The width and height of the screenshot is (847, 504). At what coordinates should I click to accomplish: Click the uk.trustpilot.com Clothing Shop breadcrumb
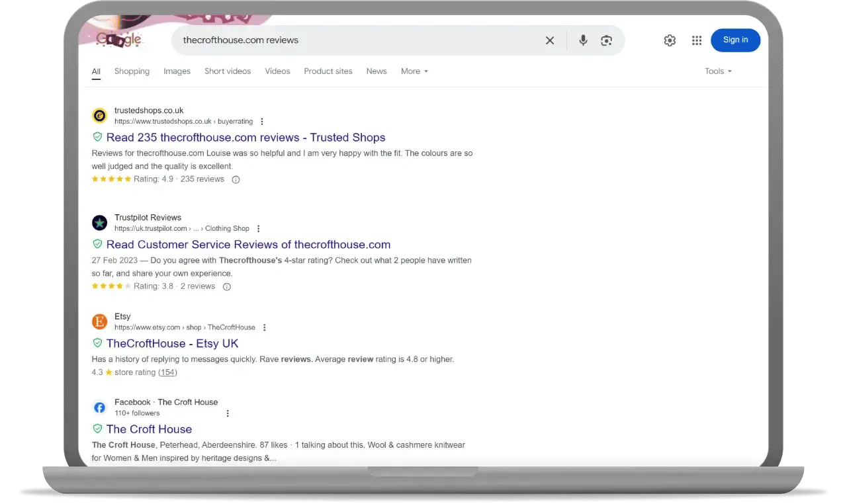tap(182, 229)
